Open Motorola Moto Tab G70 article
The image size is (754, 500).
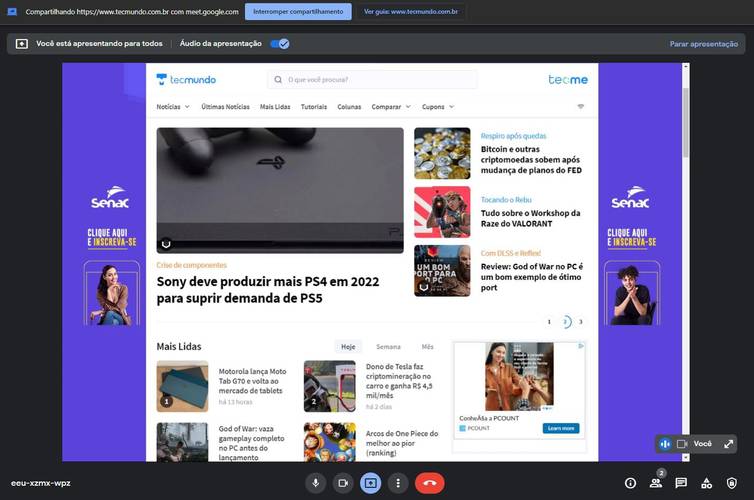point(252,381)
